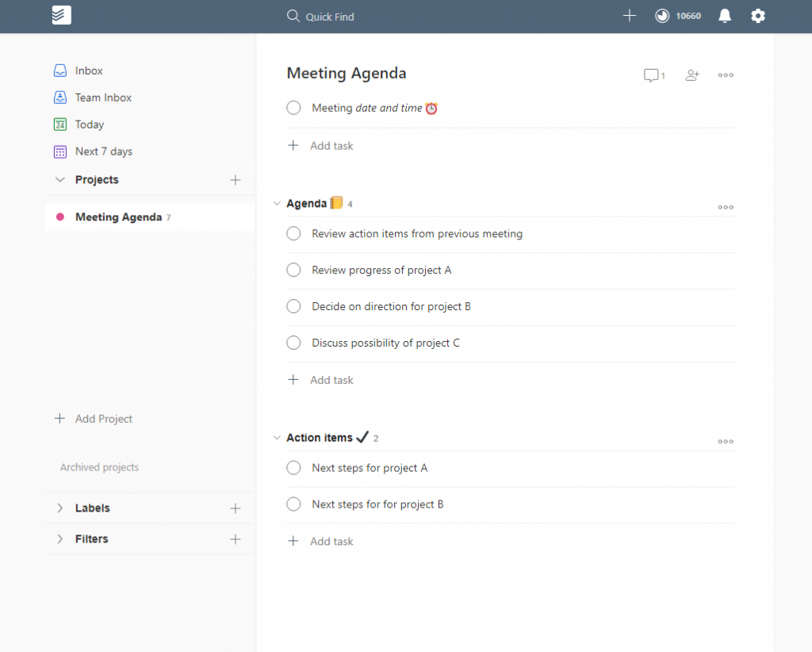
Task: Check off Review action items from previous meeting
Action: (293, 233)
